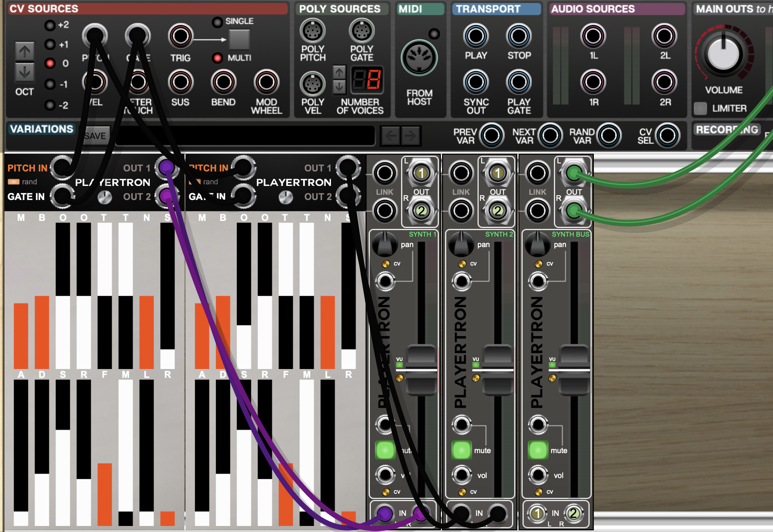Image resolution: width=773 pixels, height=532 pixels.
Task: Click the trigger mode square button
Action: point(240,39)
